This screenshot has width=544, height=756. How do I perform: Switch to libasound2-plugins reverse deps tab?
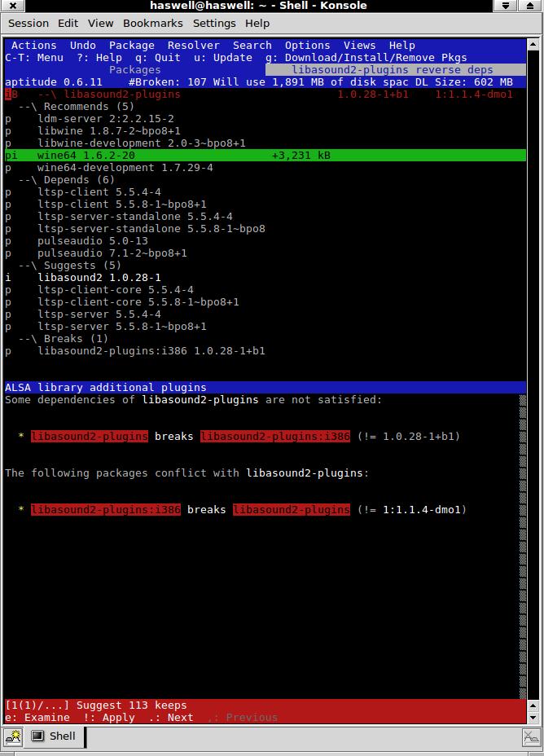point(396,70)
